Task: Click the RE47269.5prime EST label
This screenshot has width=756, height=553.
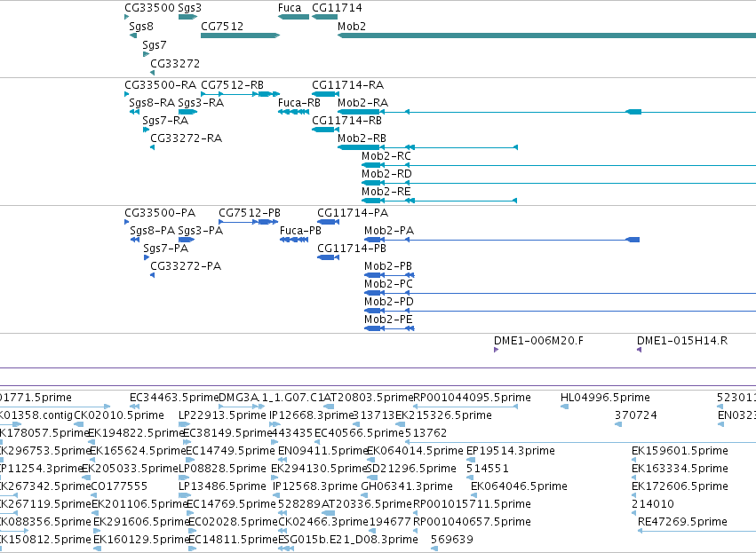Action: (x=683, y=522)
